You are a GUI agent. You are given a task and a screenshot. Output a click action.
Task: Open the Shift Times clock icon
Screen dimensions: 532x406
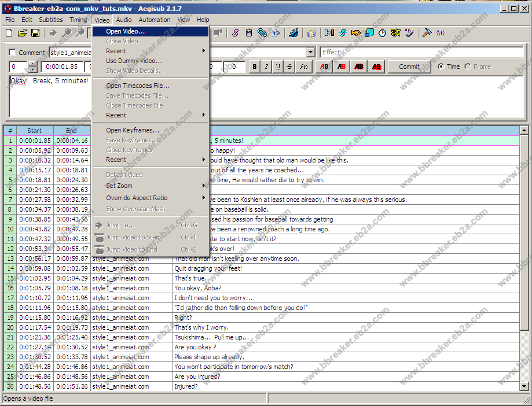pyautogui.click(x=383, y=34)
